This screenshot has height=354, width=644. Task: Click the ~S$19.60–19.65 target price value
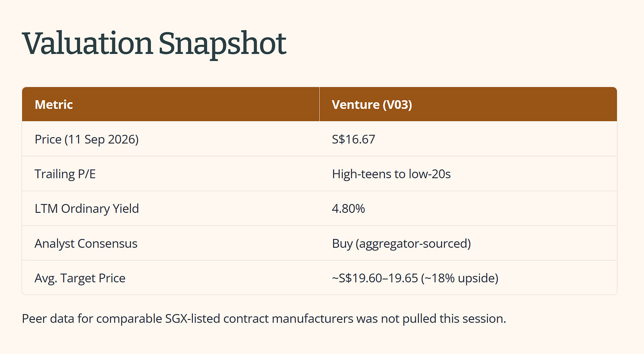(387, 278)
